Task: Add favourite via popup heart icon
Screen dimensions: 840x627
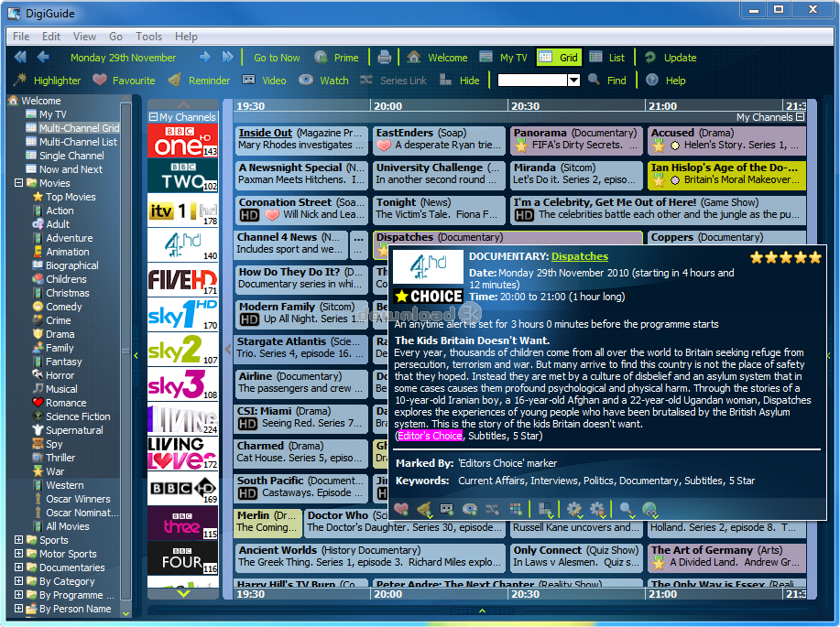Action: [x=401, y=509]
